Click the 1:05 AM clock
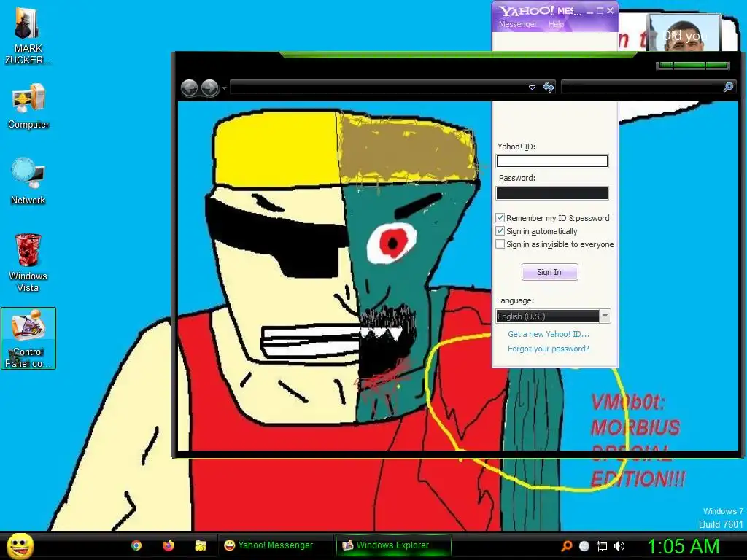 point(683,546)
